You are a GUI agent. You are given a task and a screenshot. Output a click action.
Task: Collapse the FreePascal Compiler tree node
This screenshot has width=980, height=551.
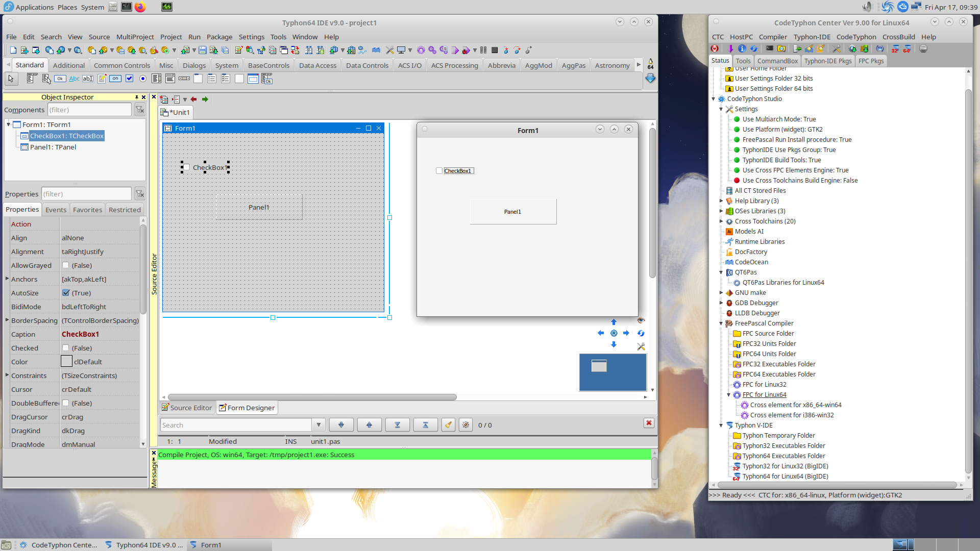pos(721,323)
